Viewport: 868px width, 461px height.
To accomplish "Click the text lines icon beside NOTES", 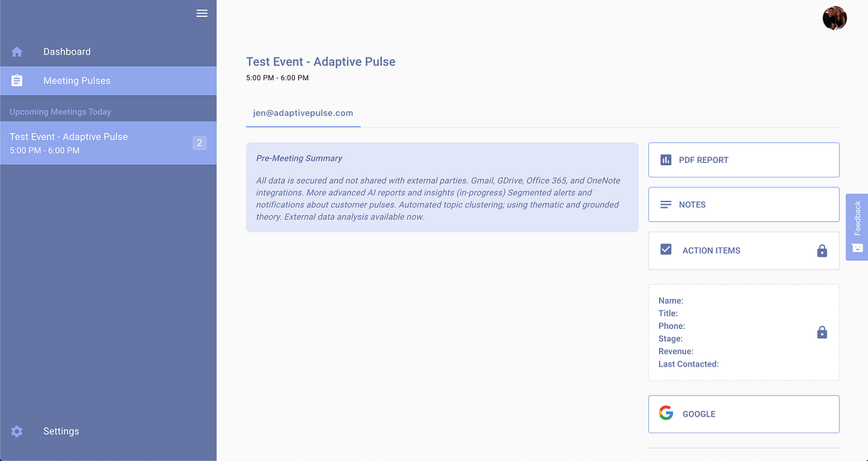I will pyautogui.click(x=665, y=204).
